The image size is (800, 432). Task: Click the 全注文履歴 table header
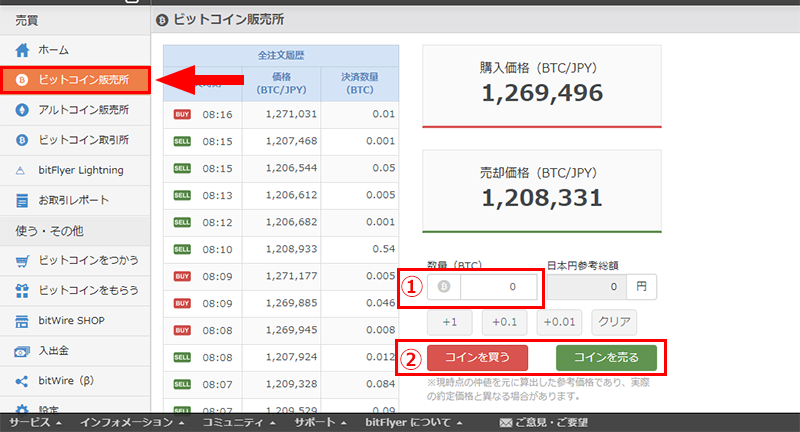[x=281, y=56]
